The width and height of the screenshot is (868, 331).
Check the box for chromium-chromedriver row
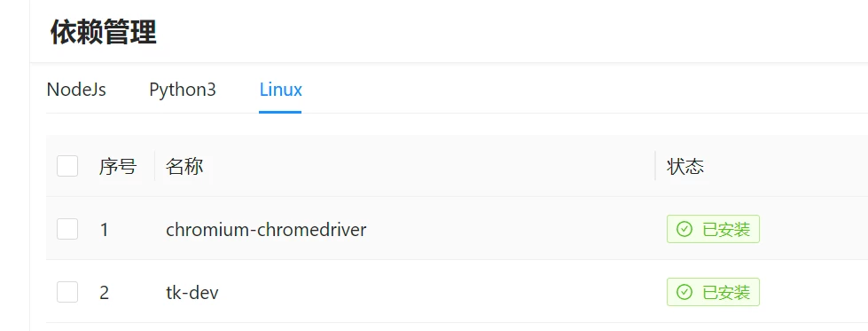pyautogui.click(x=67, y=229)
